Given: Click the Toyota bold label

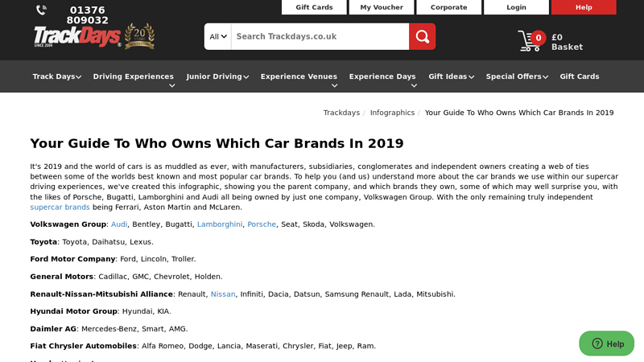Looking at the screenshot, I should click(x=43, y=242).
